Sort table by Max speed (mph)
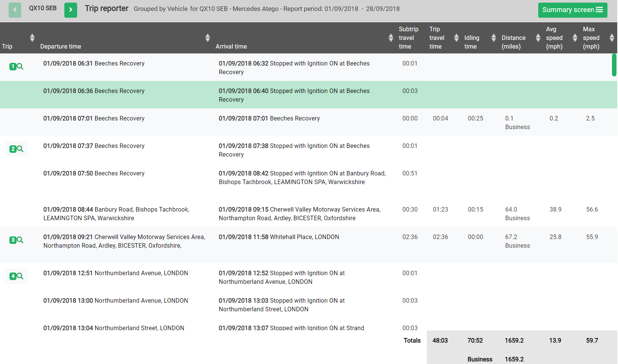The width and height of the screenshot is (618, 364). pos(612,38)
